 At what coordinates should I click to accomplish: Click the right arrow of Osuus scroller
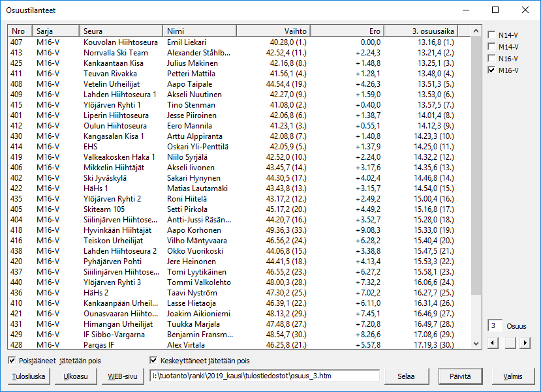(x=525, y=342)
